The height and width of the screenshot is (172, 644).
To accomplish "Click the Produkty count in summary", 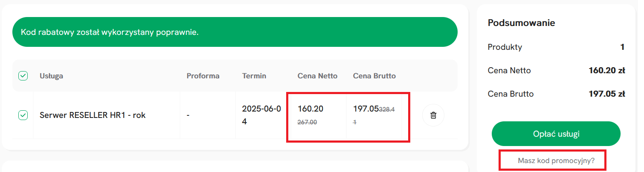I will [x=623, y=47].
